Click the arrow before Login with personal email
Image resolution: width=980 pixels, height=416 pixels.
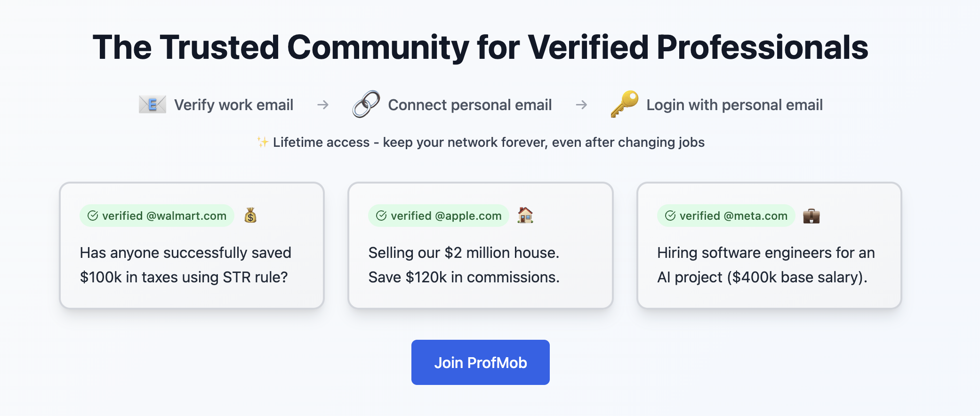[581, 105]
